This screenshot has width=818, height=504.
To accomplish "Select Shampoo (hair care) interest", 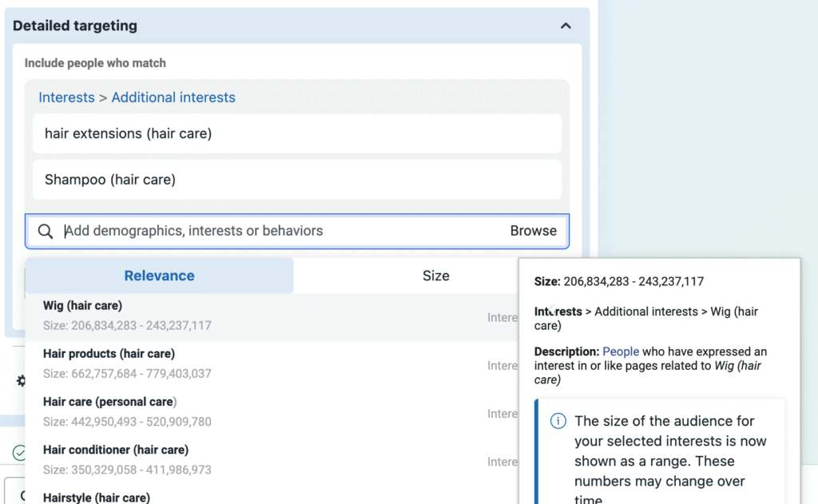I will coord(297,180).
